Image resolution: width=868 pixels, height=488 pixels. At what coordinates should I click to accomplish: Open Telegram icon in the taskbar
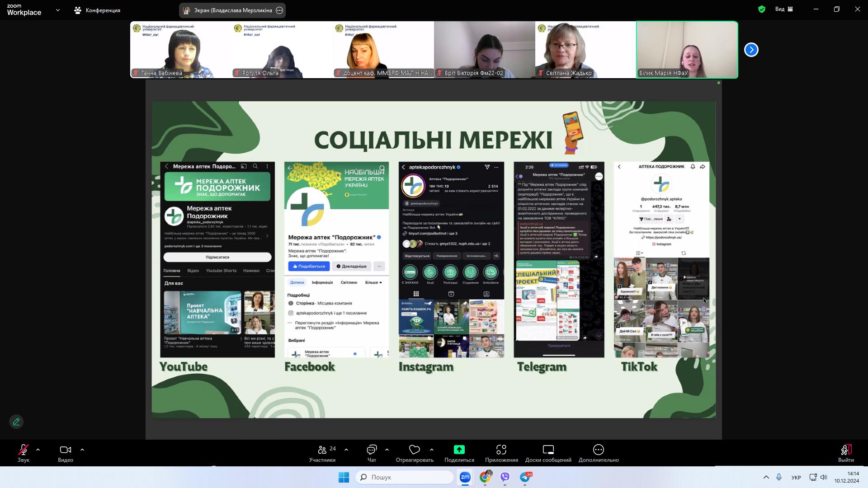(525, 477)
